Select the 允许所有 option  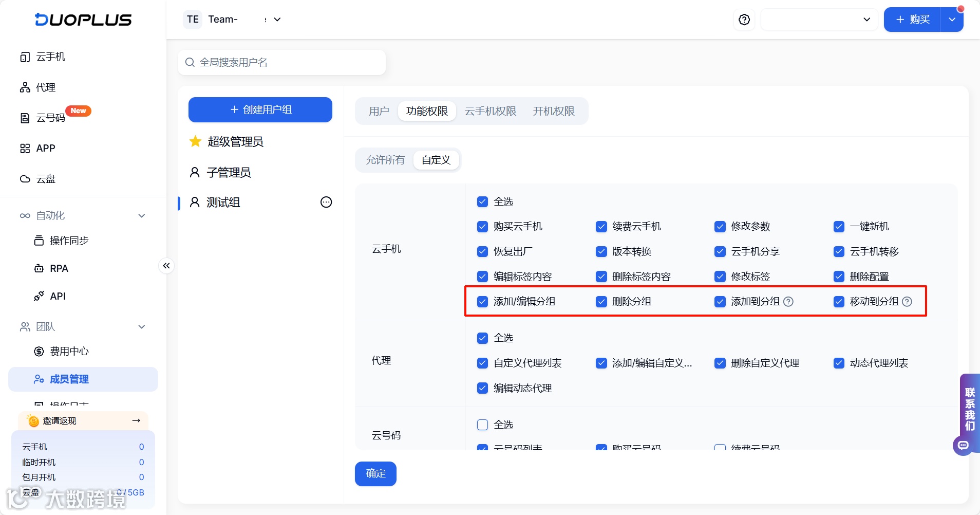(x=385, y=160)
